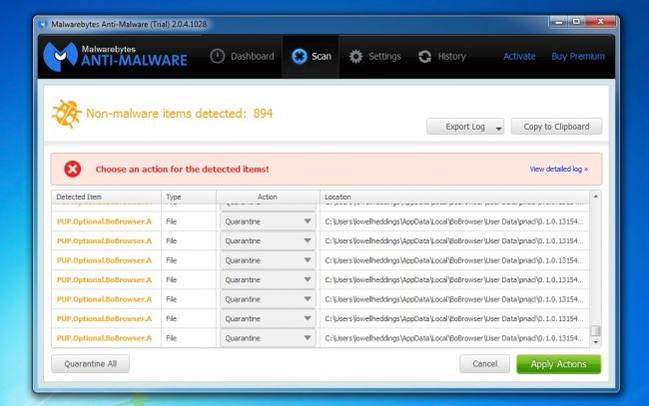Image resolution: width=649 pixels, height=406 pixels.
Task: Open the Dashboard tab
Action: [242, 56]
